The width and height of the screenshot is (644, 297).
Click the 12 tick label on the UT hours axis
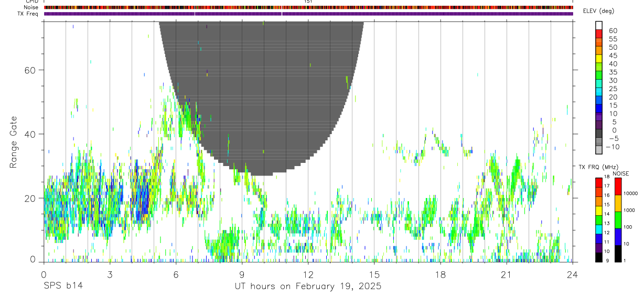308,274
